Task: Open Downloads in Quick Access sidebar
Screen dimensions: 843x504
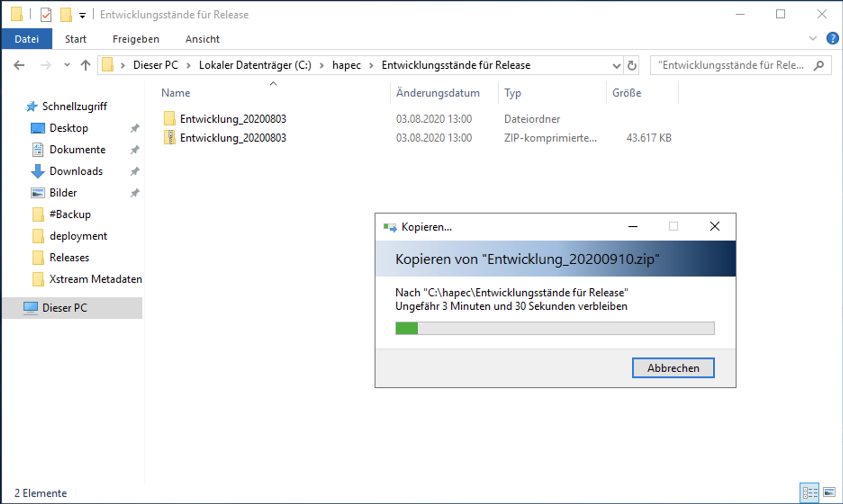Action: click(x=76, y=171)
